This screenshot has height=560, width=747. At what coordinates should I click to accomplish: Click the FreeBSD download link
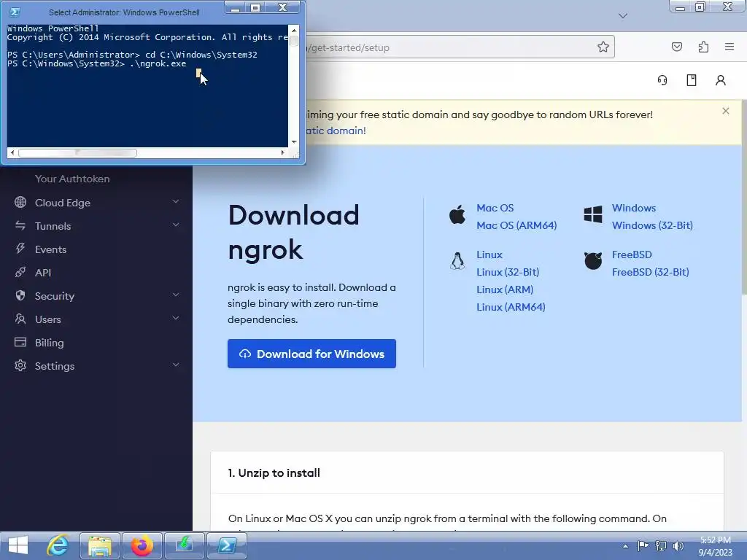[632, 254]
